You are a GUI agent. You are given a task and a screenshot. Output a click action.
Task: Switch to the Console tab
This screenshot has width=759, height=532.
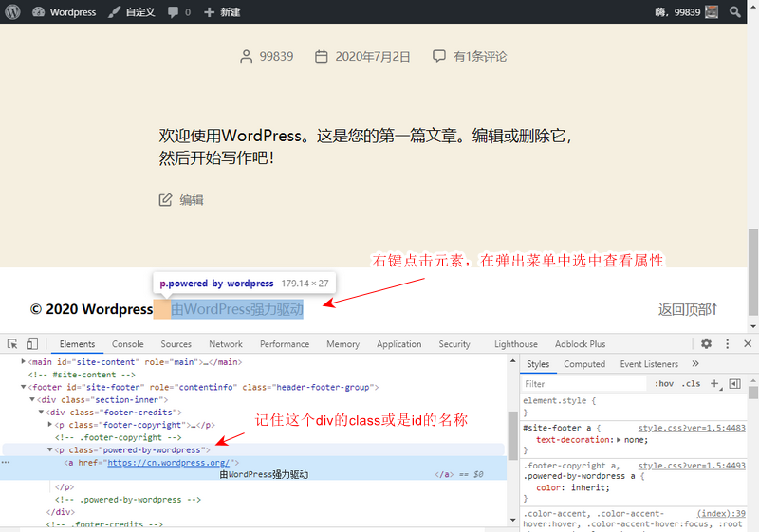coord(128,344)
